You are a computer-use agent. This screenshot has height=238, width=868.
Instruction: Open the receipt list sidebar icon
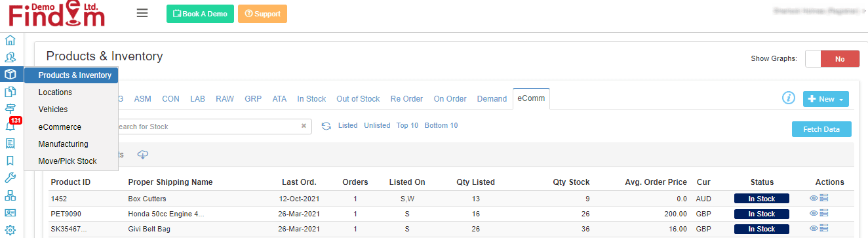tap(10, 144)
